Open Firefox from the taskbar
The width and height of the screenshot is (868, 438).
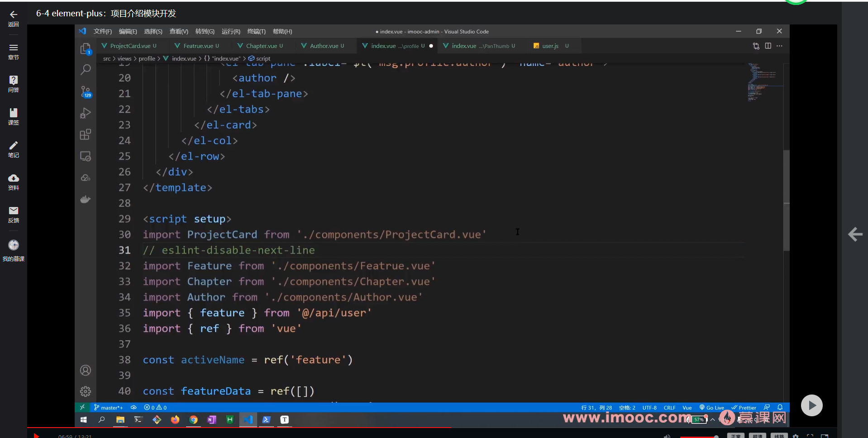pyautogui.click(x=175, y=420)
